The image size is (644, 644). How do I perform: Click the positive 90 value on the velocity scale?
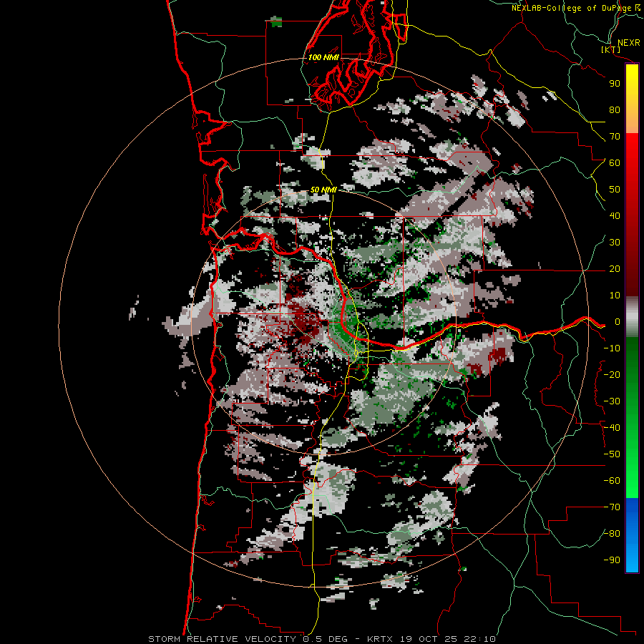[615, 84]
